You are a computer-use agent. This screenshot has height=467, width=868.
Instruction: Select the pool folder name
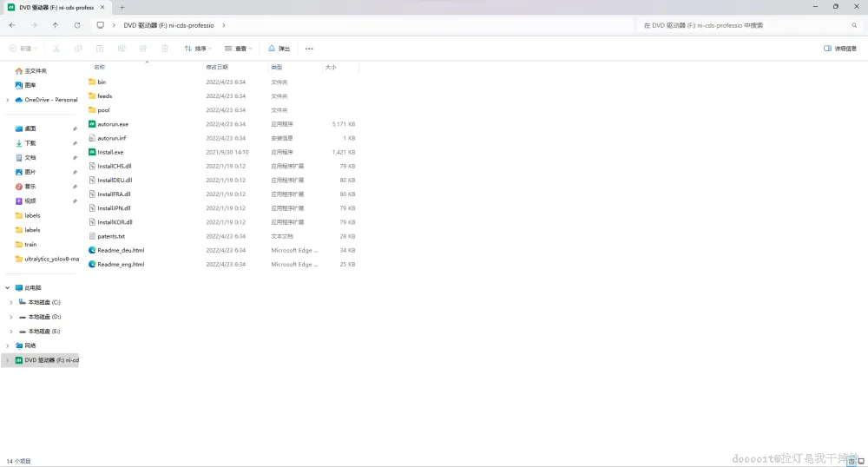(103, 110)
